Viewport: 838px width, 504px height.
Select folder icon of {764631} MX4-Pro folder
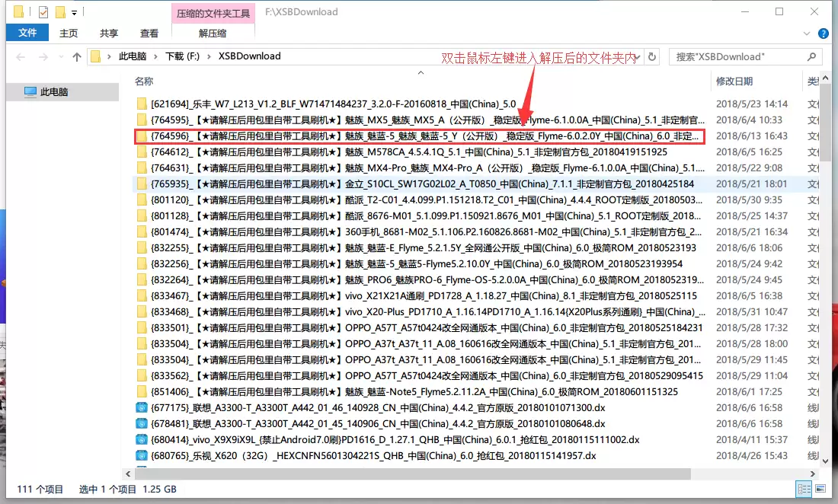click(142, 167)
